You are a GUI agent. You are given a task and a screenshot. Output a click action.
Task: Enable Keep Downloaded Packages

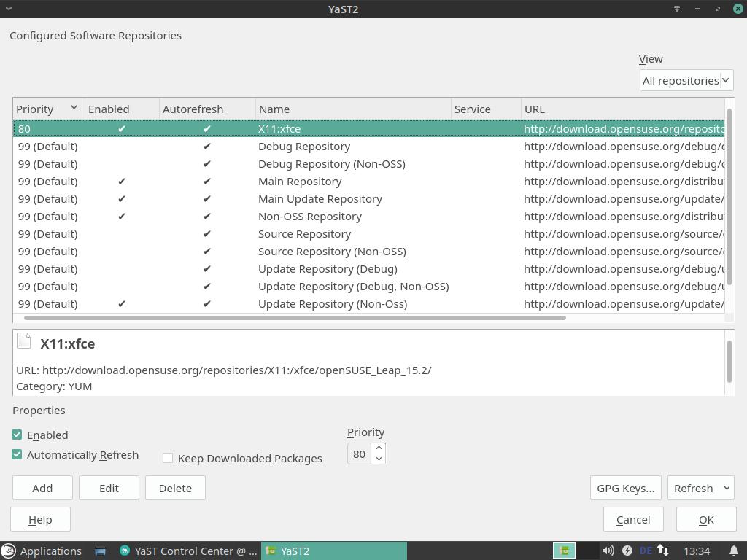[x=168, y=458]
